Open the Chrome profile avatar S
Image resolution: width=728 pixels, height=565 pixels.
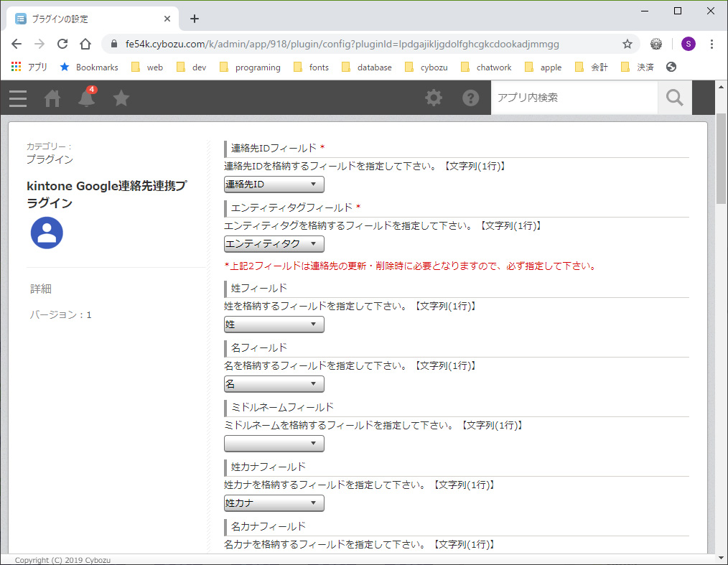pos(688,44)
